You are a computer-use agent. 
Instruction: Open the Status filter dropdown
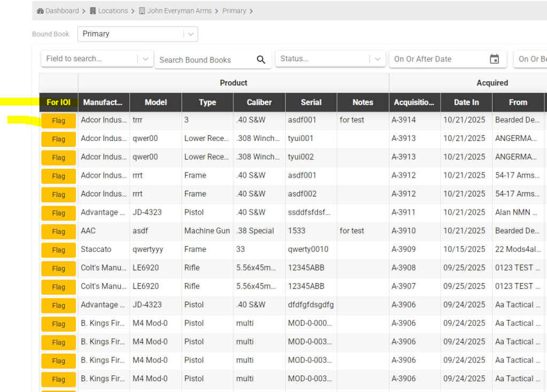[378, 59]
